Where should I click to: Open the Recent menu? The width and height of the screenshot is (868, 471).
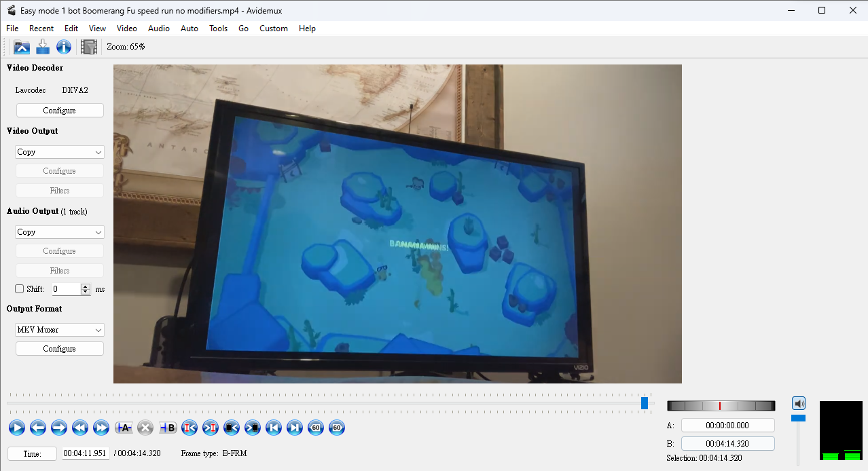[41, 29]
